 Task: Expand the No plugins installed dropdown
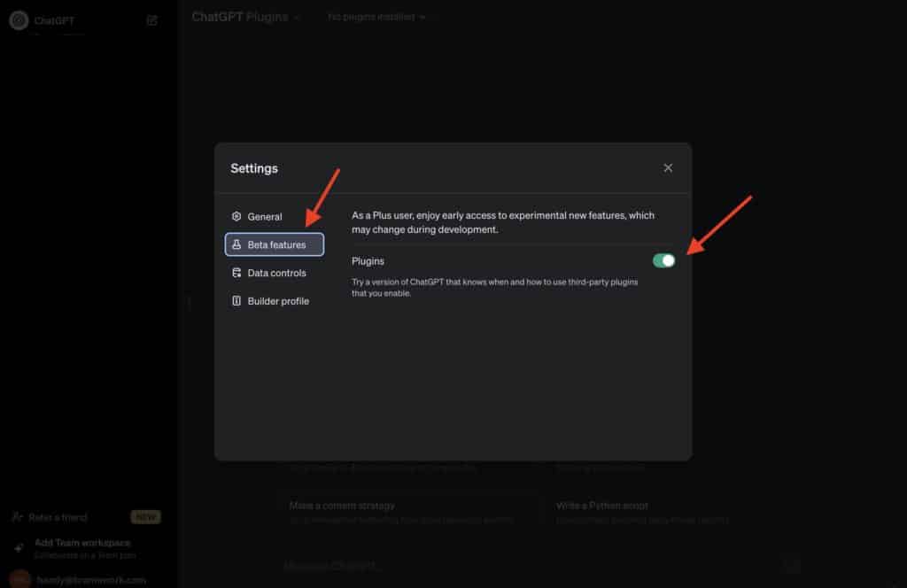click(x=376, y=18)
